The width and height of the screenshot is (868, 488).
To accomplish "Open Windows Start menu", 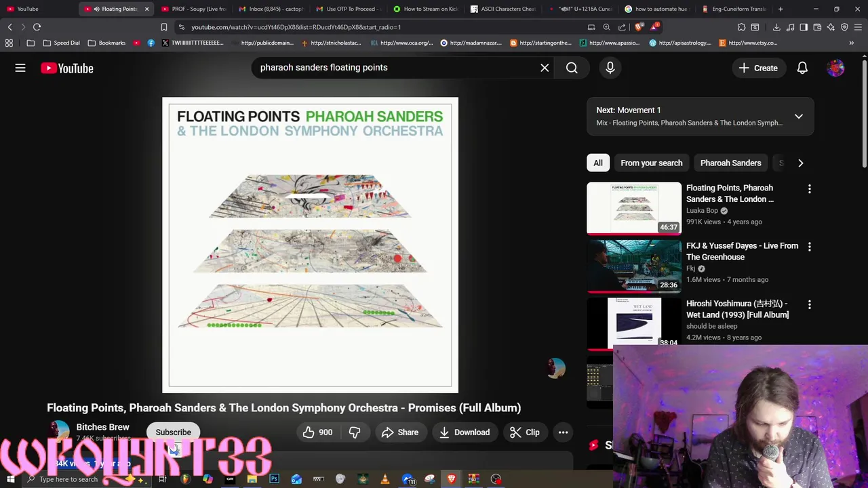I will 10,479.
